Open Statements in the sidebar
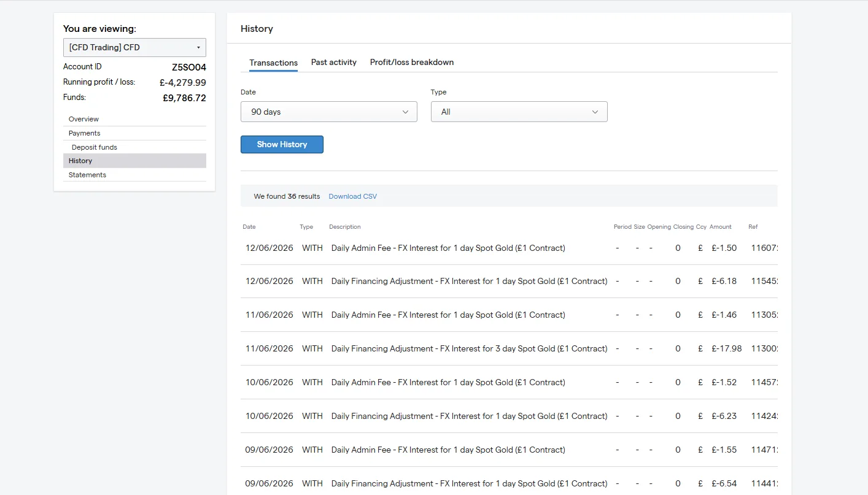 click(134, 175)
